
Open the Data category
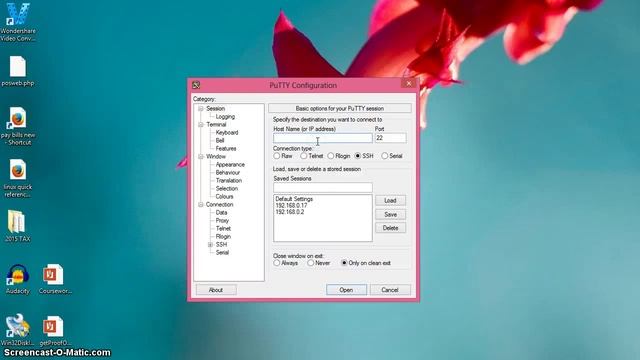click(221, 213)
